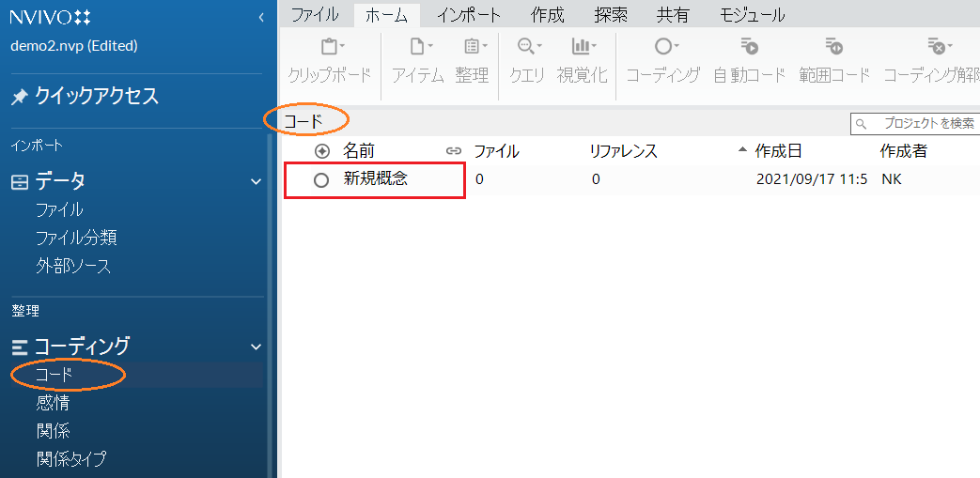
Task: Click the データ section heading
Action: coord(59,182)
